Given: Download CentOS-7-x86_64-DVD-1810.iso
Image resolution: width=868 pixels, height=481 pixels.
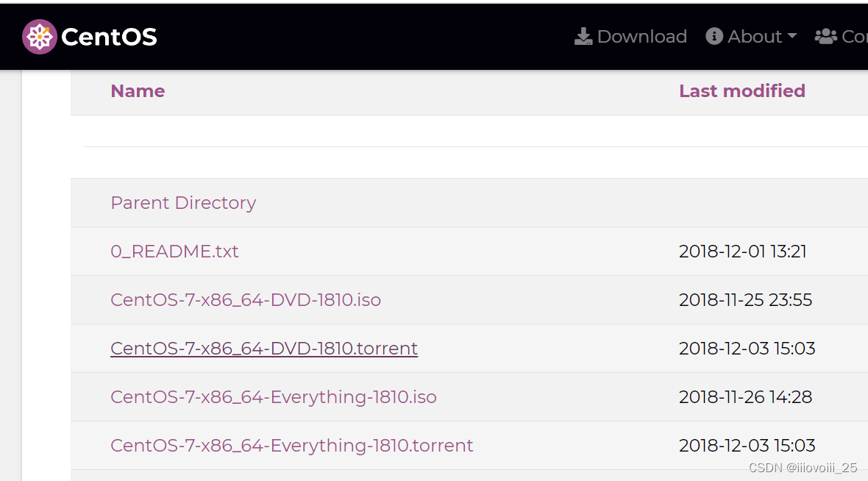Looking at the screenshot, I should [246, 300].
